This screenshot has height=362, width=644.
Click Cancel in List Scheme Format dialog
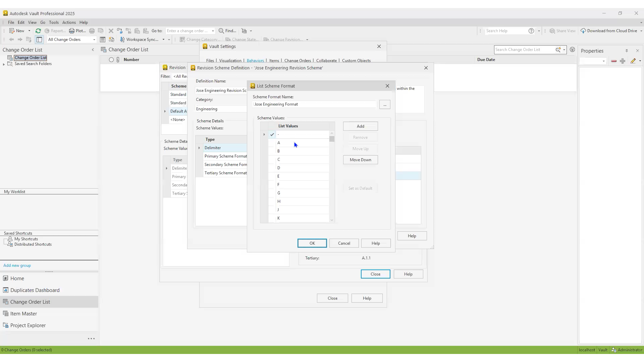click(344, 243)
